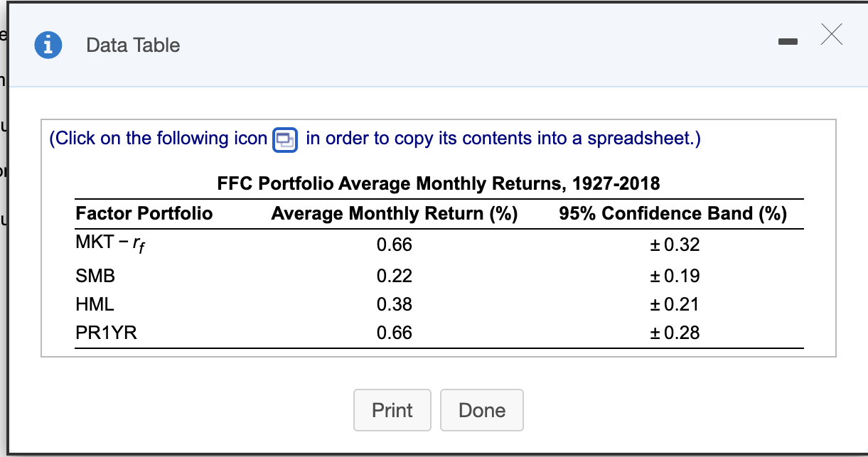Click the PR1YR factor portfolio row
Image resolution: width=868 pixels, height=457 pixels.
107,333
